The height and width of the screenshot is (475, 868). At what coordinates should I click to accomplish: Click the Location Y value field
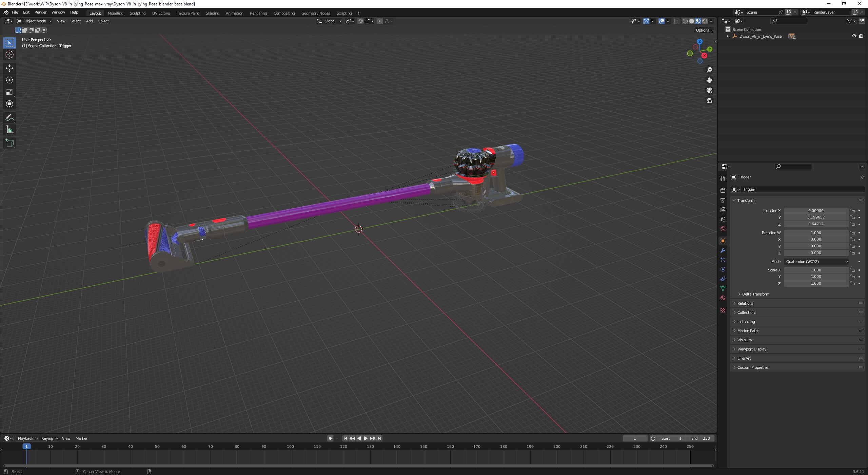pos(816,217)
